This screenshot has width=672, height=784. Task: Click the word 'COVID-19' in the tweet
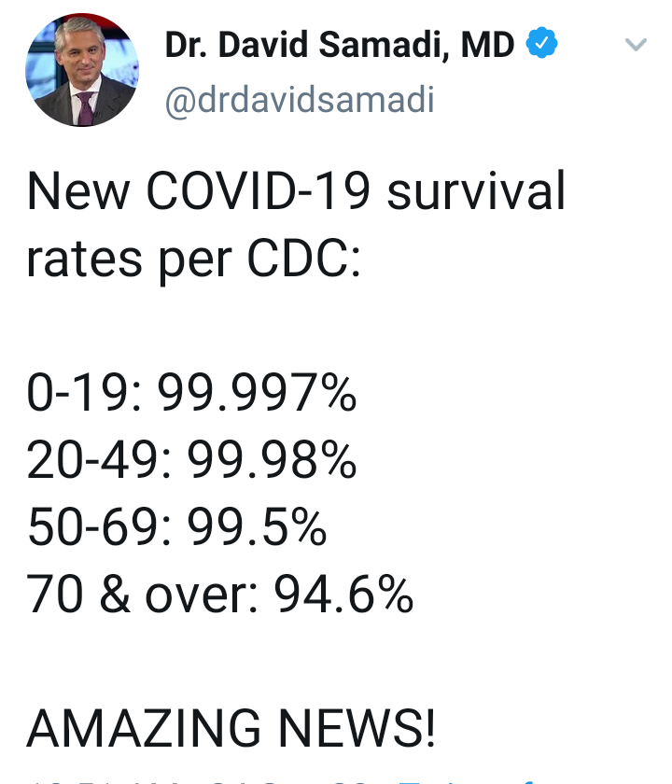[259, 190]
